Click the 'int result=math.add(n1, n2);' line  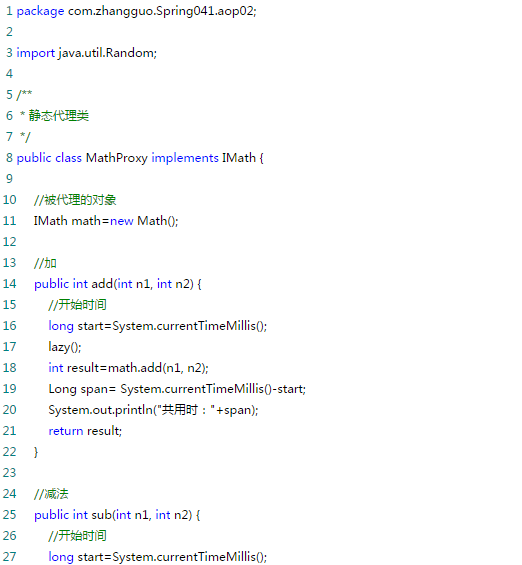(x=129, y=368)
